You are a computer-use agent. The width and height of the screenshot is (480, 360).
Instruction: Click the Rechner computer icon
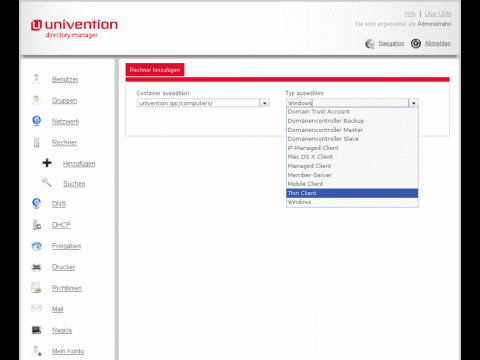coord(36,142)
